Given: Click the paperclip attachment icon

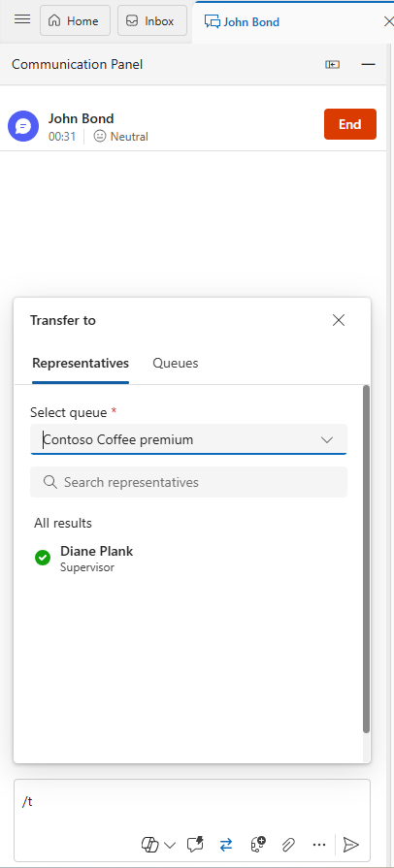Looking at the screenshot, I should tap(288, 845).
